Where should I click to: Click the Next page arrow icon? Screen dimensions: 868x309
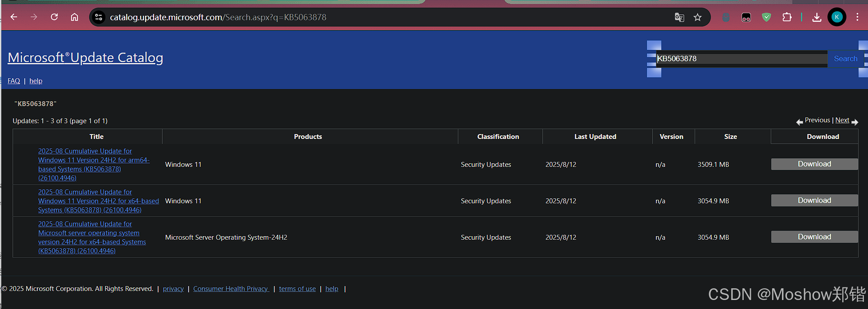pos(854,122)
